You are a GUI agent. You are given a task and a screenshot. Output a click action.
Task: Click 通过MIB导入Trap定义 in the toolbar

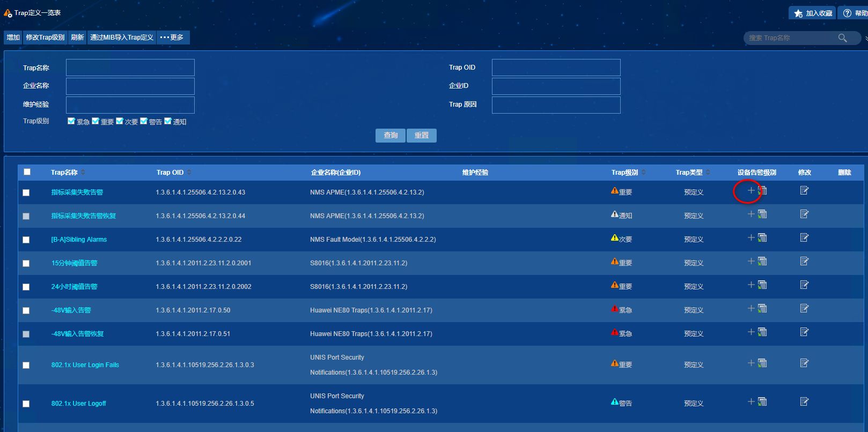click(122, 38)
